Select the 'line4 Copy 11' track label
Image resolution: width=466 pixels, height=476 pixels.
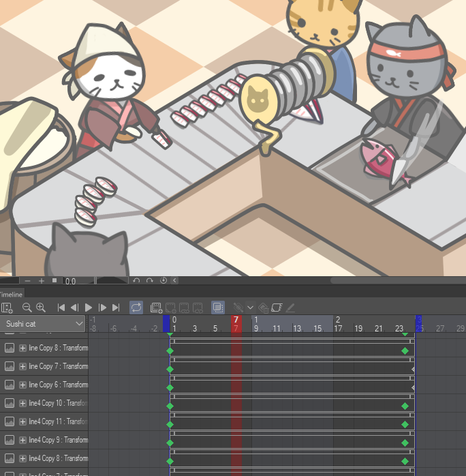point(58,421)
